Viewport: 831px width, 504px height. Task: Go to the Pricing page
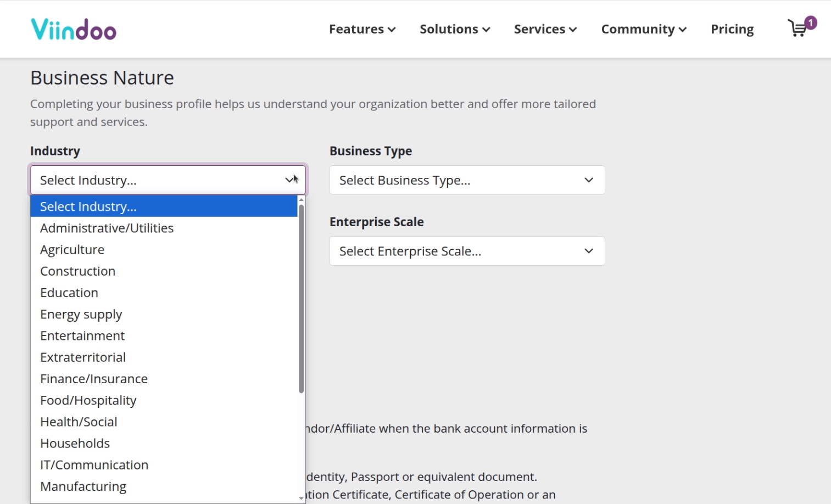[732, 29]
